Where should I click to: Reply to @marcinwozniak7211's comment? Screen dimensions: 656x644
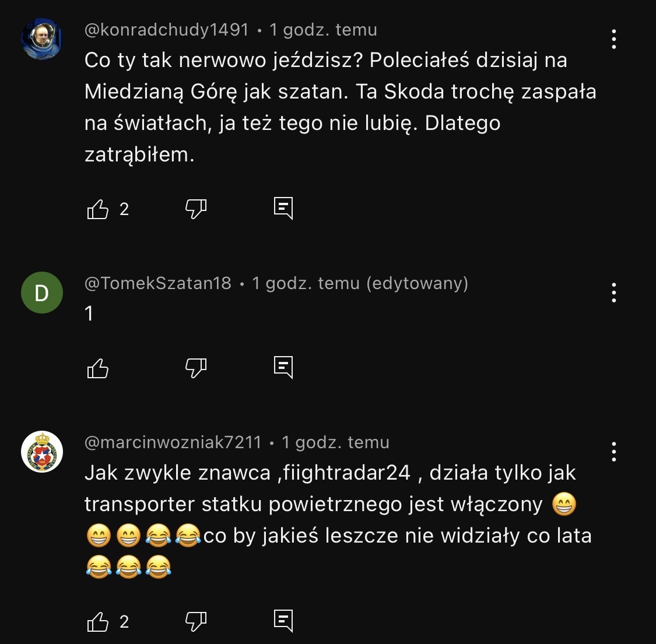pyautogui.click(x=283, y=621)
